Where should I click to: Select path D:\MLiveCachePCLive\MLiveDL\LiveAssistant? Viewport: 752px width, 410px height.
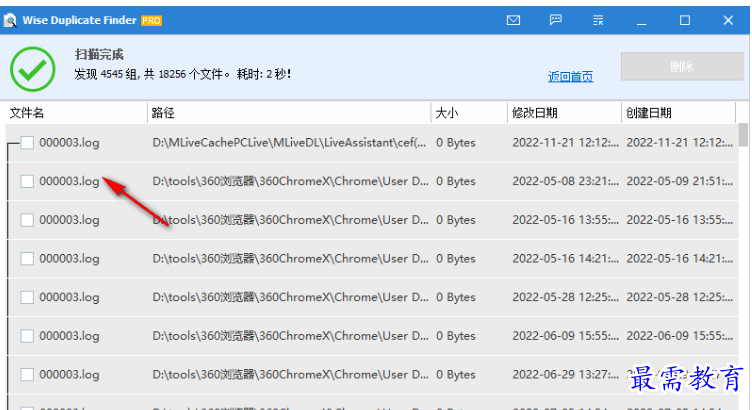[289, 142]
